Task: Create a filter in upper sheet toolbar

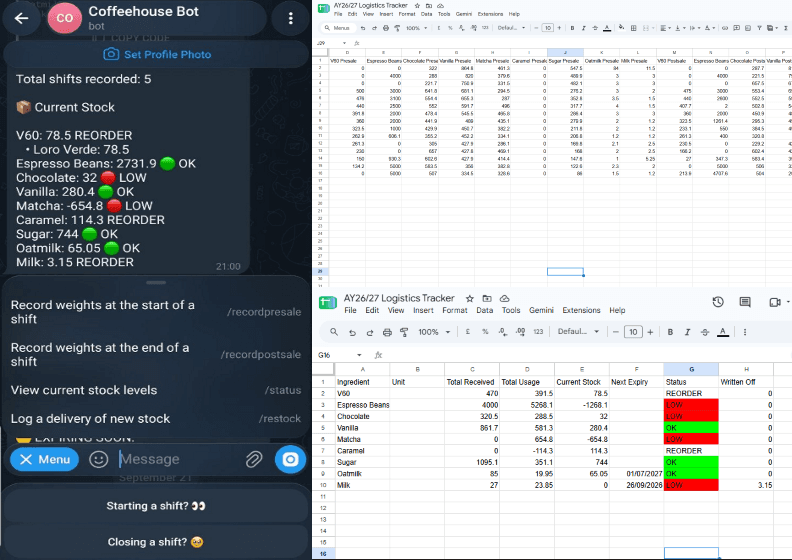Action: tap(759, 28)
